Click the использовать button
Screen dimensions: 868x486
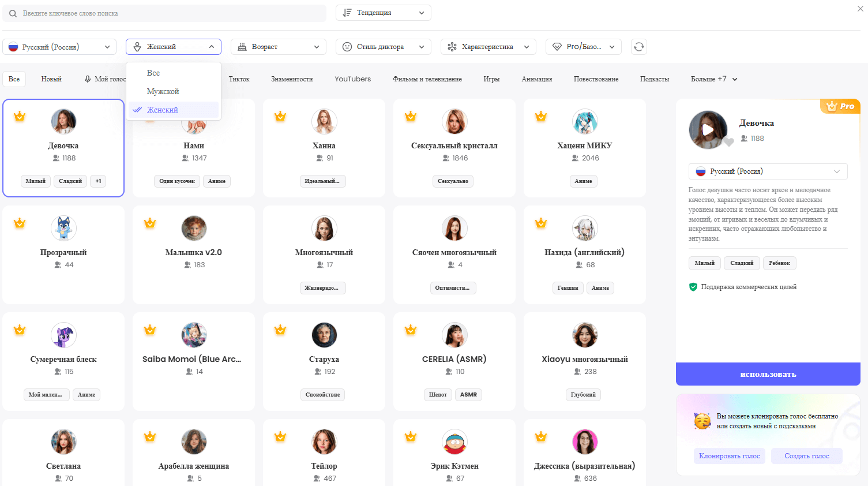(x=768, y=374)
